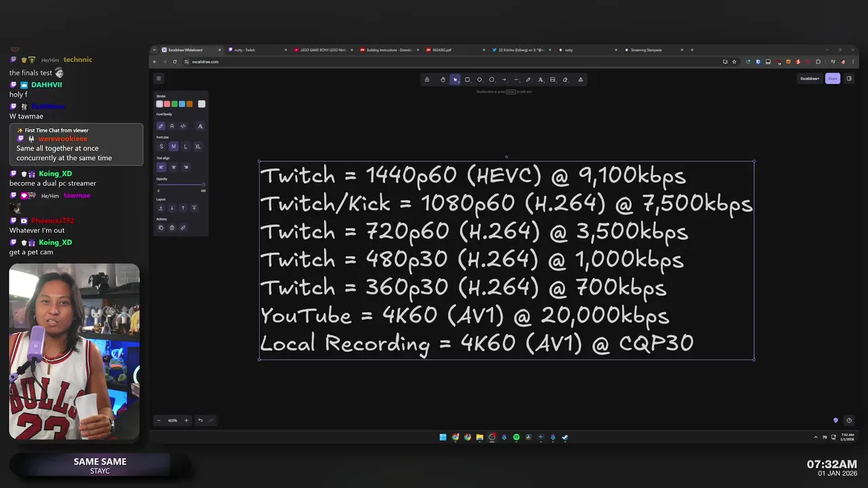Open the more fonts picker
Screen dimensions: 868x488
(x=200, y=126)
